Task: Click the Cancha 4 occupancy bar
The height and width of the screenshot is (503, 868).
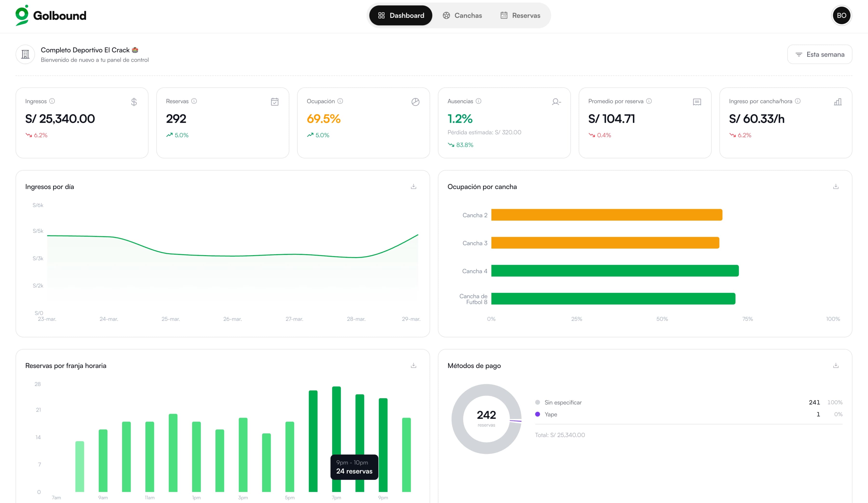Action: [615, 271]
